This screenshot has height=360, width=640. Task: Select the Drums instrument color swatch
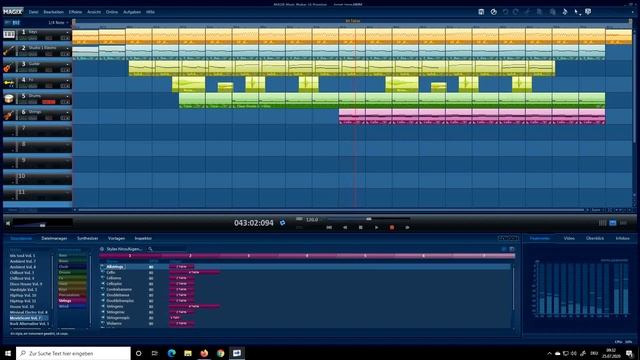[x=72, y=272]
